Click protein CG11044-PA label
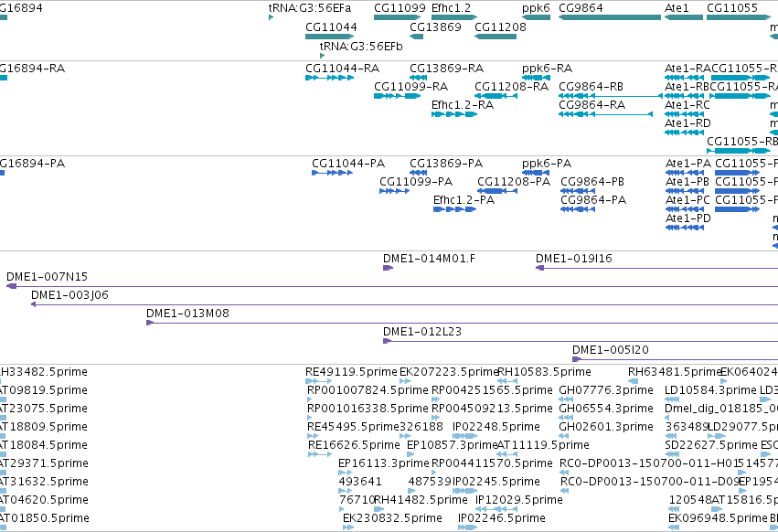This screenshot has width=778, height=532. [x=348, y=164]
